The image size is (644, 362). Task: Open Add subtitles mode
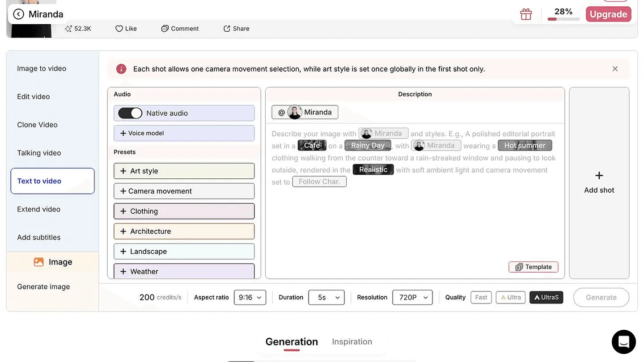[38, 237]
